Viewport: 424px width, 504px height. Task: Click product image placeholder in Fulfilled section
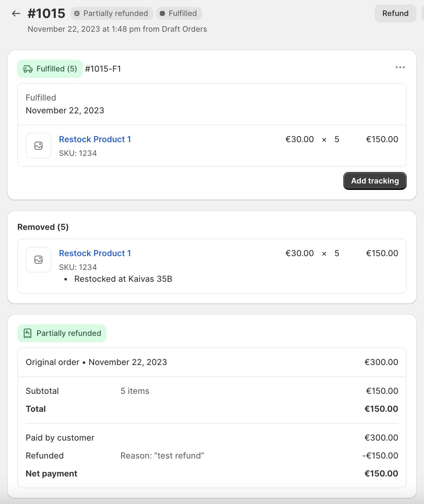click(38, 146)
